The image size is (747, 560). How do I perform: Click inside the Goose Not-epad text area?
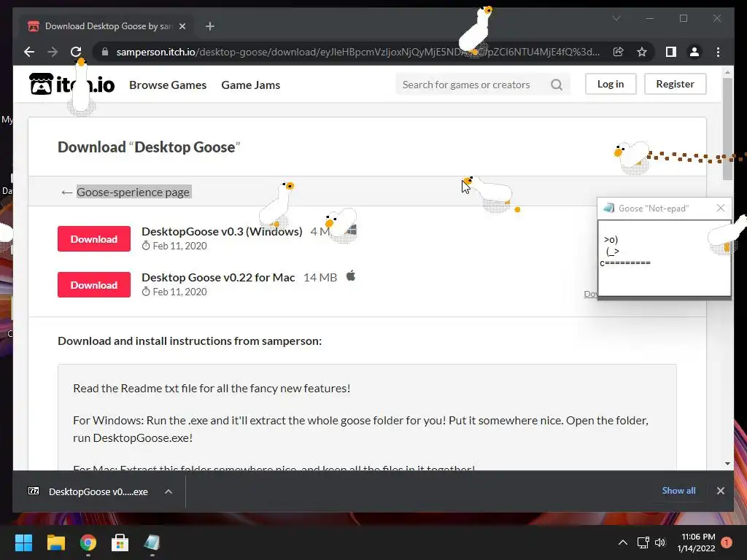coord(665,257)
